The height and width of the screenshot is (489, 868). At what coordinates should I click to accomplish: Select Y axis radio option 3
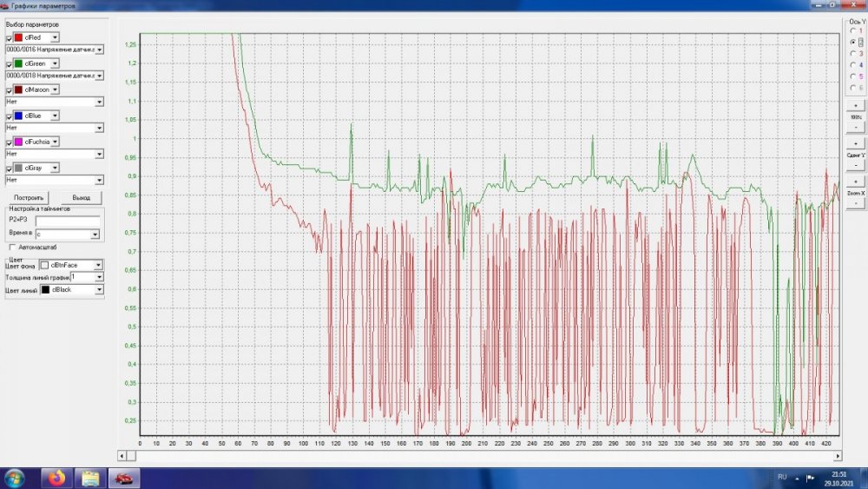pos(853,53)
